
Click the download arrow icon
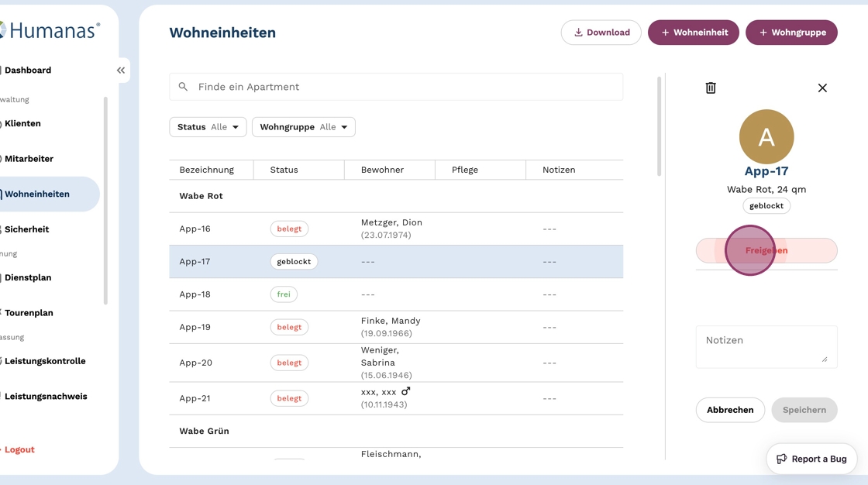pyautogui.click(x=578, y=33)
